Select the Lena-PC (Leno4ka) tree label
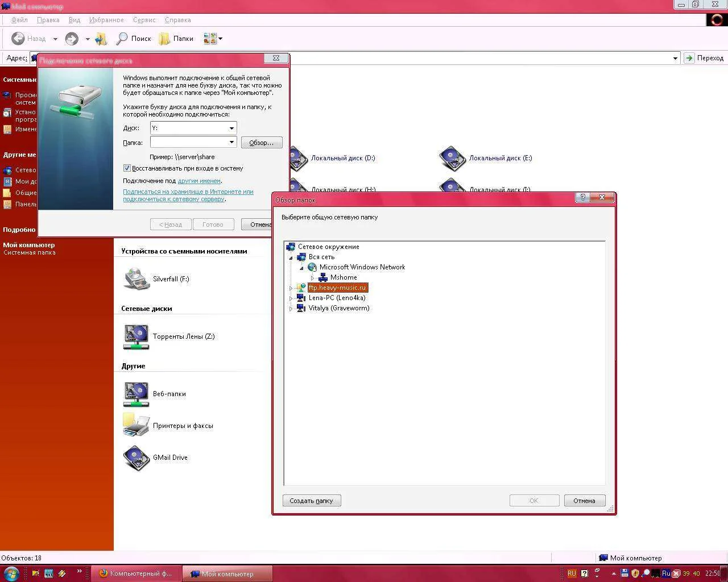728x582 pixels. (337, 298)
